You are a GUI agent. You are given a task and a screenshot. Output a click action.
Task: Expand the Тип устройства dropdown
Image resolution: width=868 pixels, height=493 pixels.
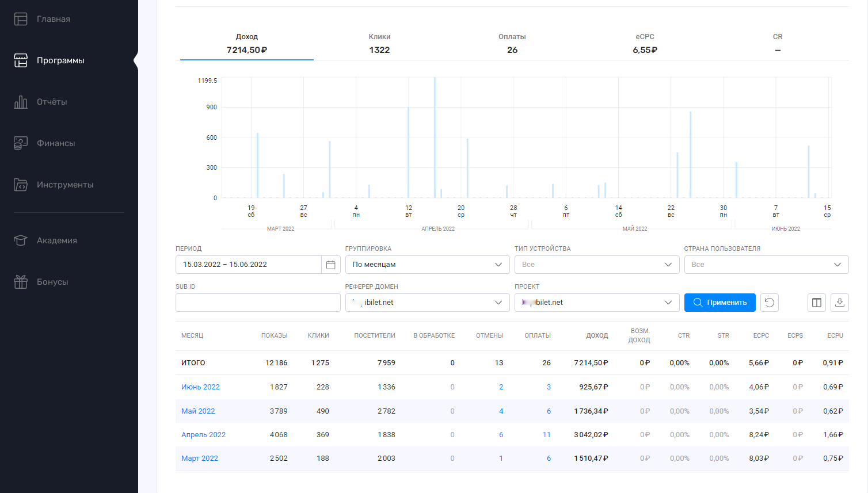(596, 265)
